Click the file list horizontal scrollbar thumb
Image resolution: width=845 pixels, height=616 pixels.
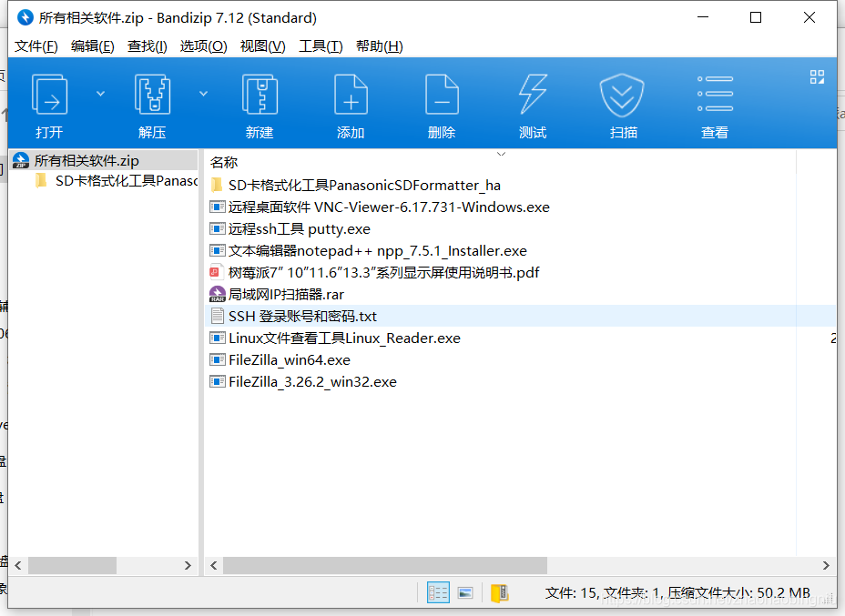coord(385,565)
